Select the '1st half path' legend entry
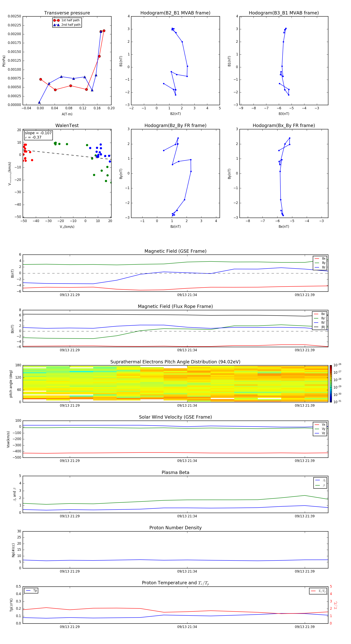The width and height of the screenshot is (351, 644). coord(66,20)
